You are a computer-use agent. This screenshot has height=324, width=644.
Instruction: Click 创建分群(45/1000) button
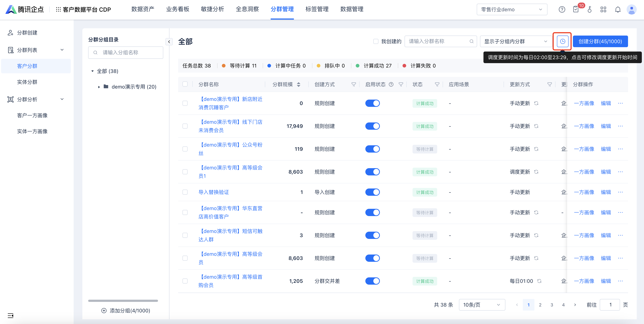point(600,41)
